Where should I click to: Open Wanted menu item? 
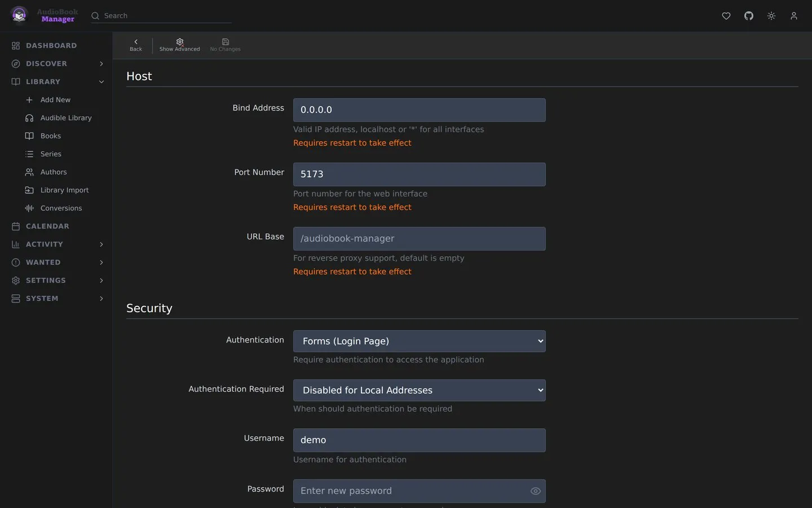[x=56, y=262]
